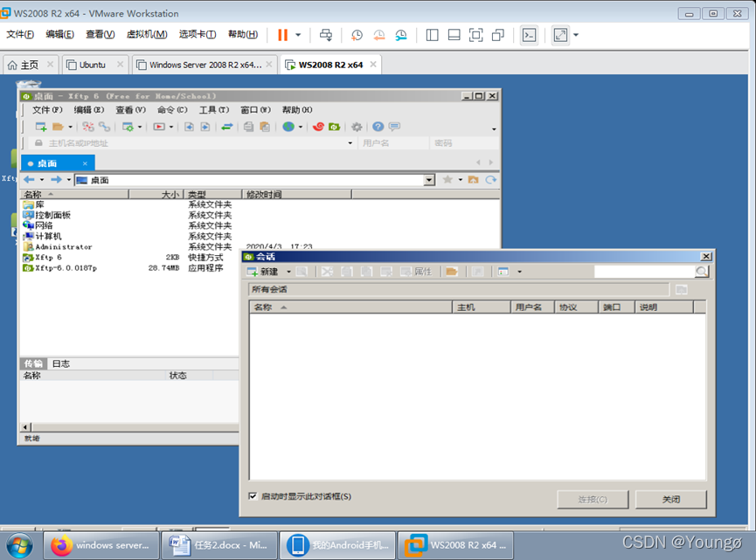
Task: Click the Xftp paste icon
Action: 265,127
